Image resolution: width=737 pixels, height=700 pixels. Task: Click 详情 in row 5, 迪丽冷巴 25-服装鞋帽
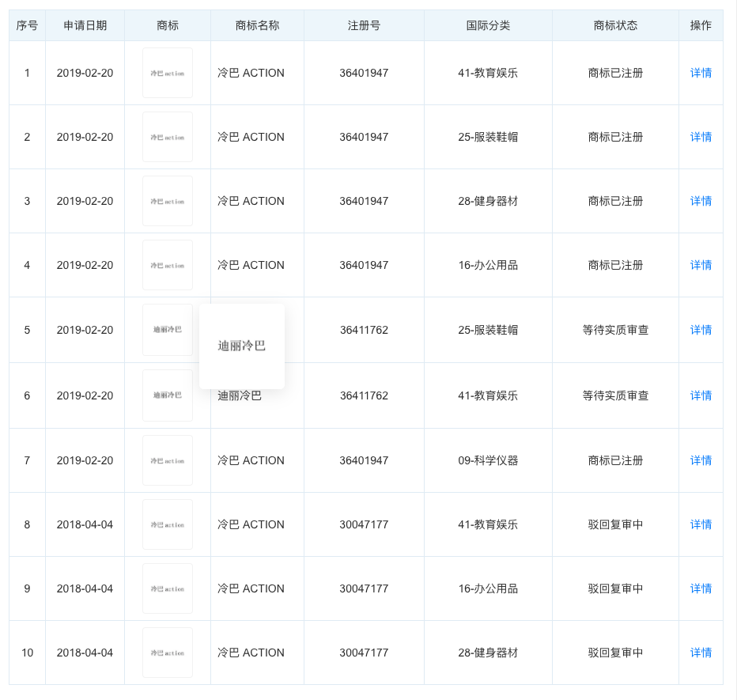(701, 330)
